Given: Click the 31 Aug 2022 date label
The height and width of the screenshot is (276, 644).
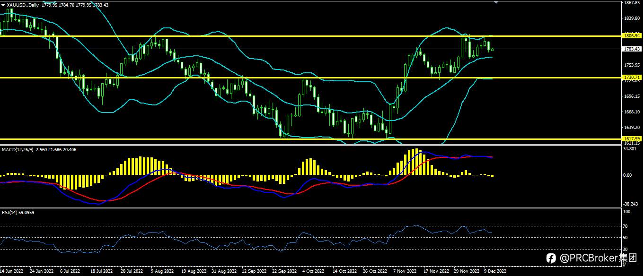Looking at the screenshot, I should (224, 272).
